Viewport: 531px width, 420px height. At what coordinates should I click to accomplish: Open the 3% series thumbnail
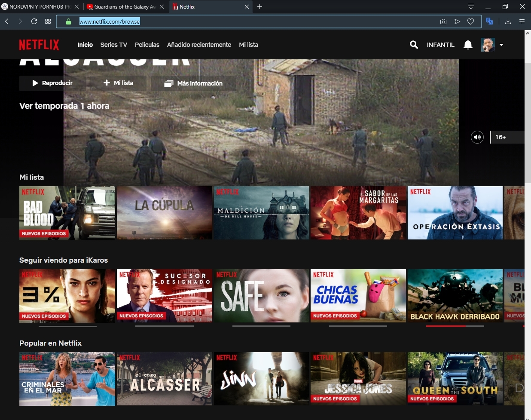(x=67, y=296)
